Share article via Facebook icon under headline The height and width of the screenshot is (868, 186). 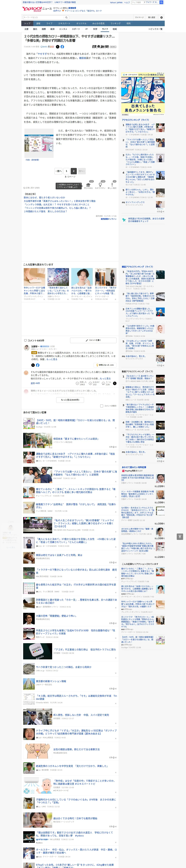pos(62,47)
